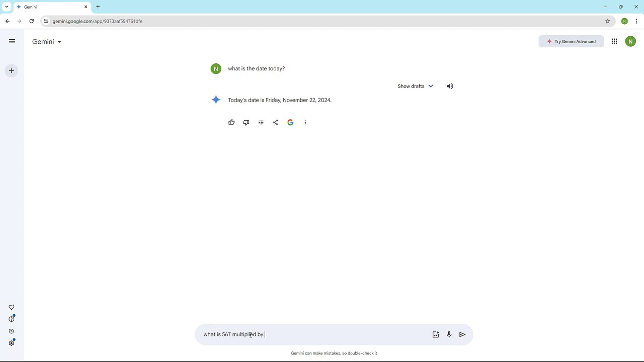This screenshot has height=362, width=644.
Task: Submit the prompt with send arrow
Action: pos(462,334)
